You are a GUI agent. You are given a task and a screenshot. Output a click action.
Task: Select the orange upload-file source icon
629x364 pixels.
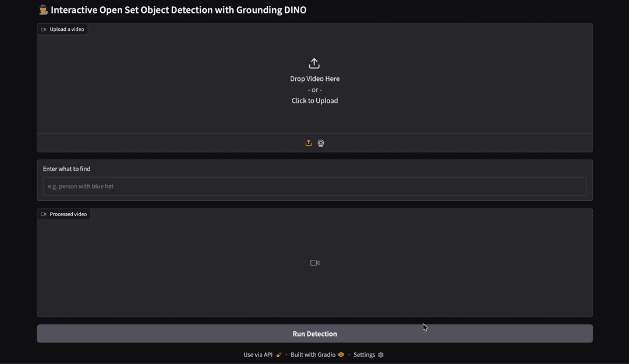[x=309, y=143]
